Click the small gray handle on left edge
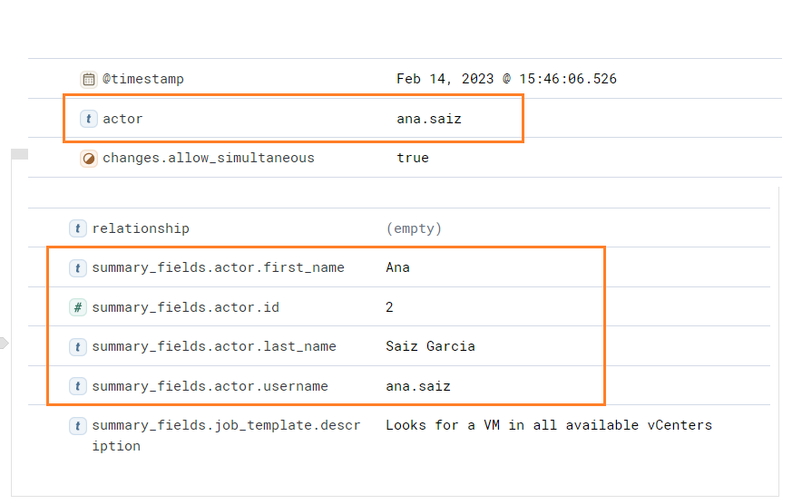Image resolution: width=812 pixels, height=504 pixels. pyautogui.click(x=20, y=154)
